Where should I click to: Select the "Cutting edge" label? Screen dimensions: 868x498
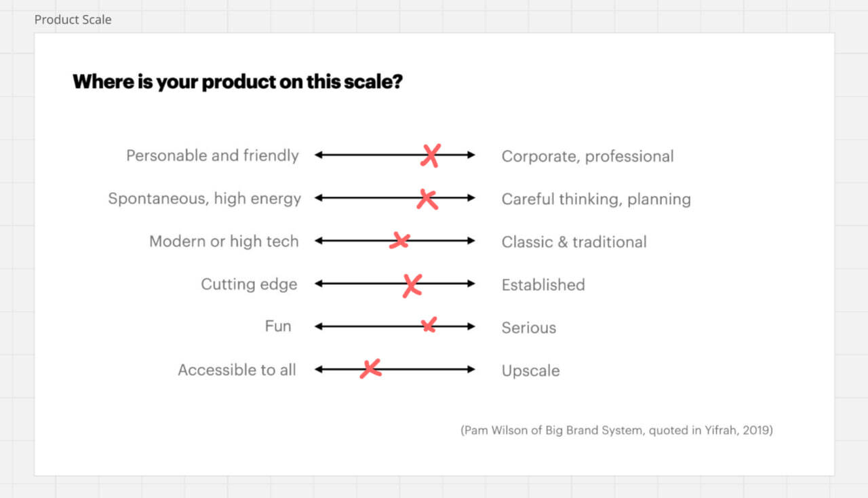[249, 284]
